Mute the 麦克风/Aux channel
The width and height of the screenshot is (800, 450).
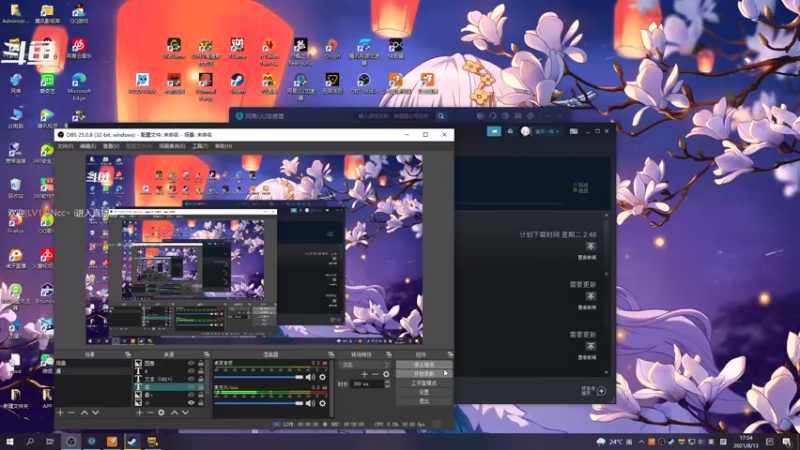310,403
